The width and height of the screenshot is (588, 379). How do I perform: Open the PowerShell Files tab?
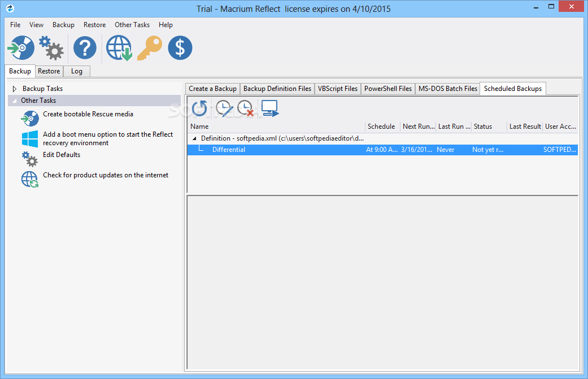(x=387, y=89)
